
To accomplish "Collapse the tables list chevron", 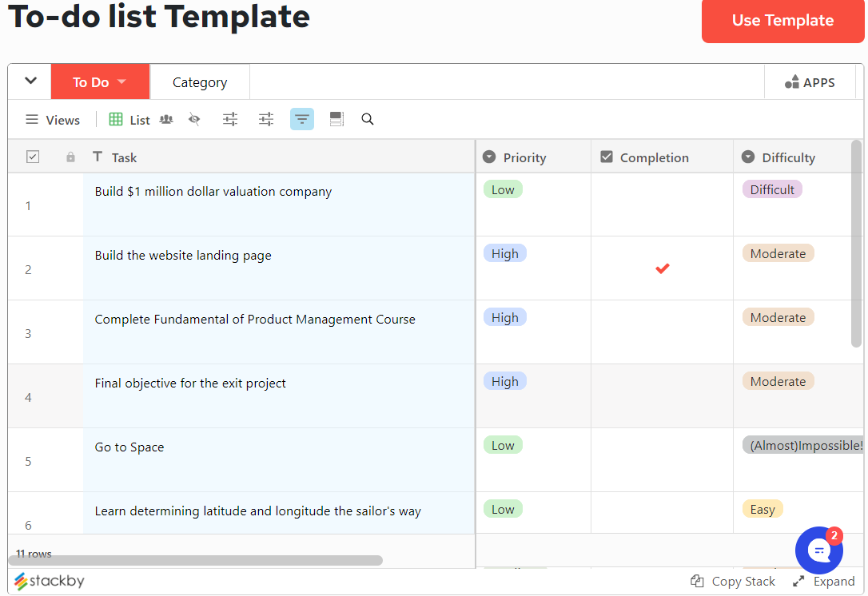I will pyautogui.click(x=31, y=81).
